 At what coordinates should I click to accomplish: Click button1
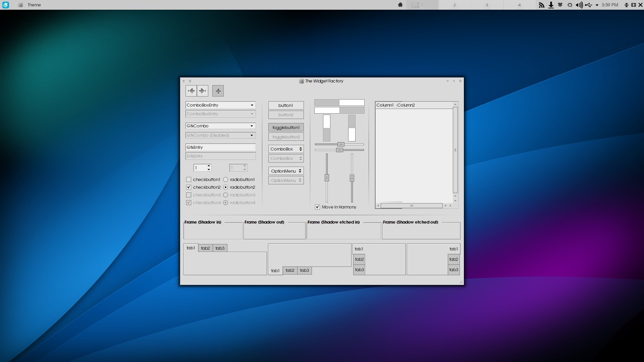pyautogui.click(x=286, y=105)
